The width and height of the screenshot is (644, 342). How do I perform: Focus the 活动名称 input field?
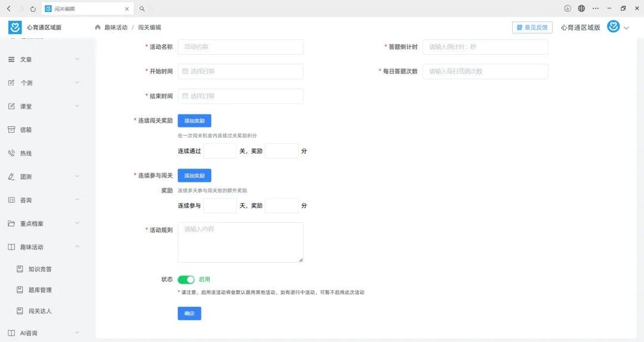coord(241,47)
